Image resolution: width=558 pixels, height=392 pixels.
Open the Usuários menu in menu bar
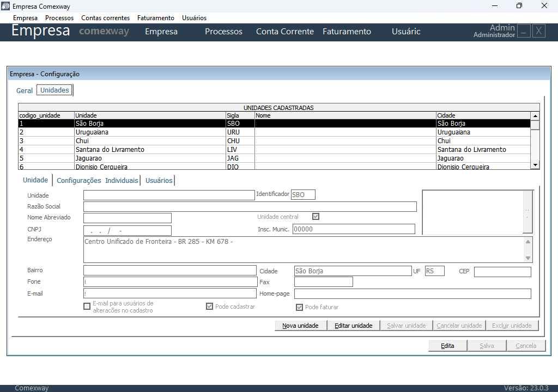coord(195,18)
